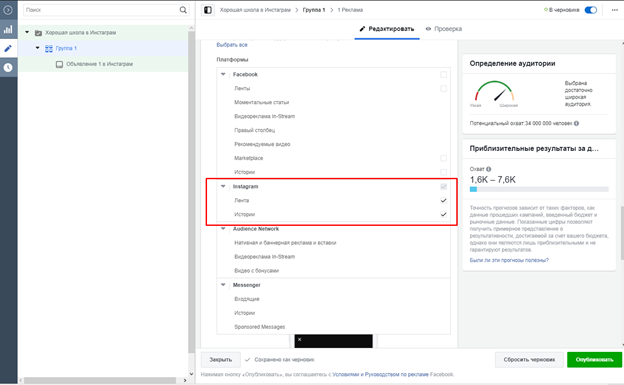Collapse the Instagram placements section
Image resolution: width=624 pixels, height=385 pixels.
click(x=223, y=186)
